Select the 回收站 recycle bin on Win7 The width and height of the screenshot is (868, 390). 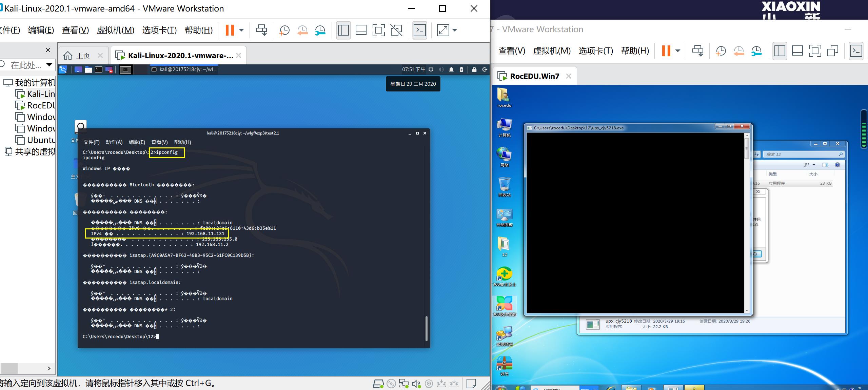(505, 187)
